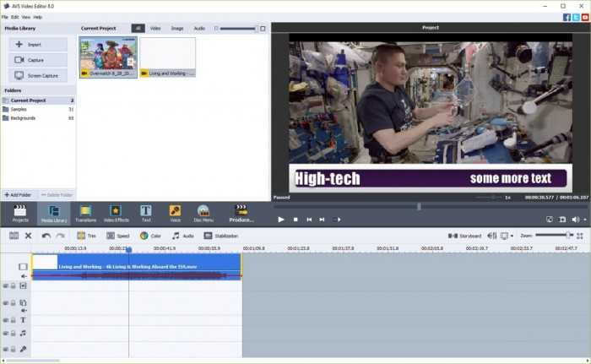Switch to Storyboard view
The image size is (591, 364).
(x=464, y=236)
